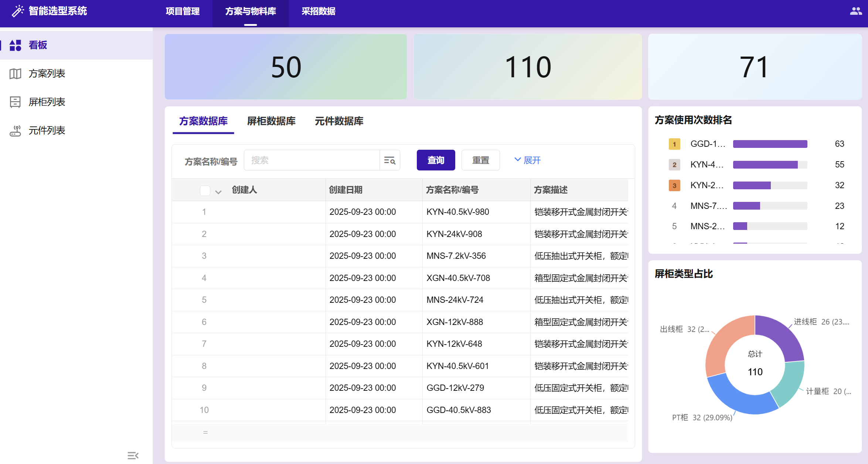The height and width of the screenshot is (464, 868).
Task: Open the 采招数据 top menu
Action: (319, 11)
